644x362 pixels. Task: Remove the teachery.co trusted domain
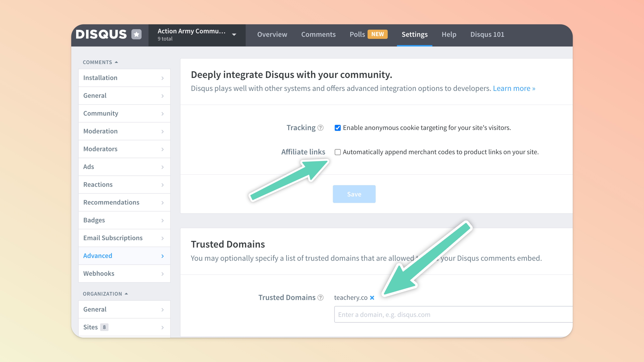[372, 298]
